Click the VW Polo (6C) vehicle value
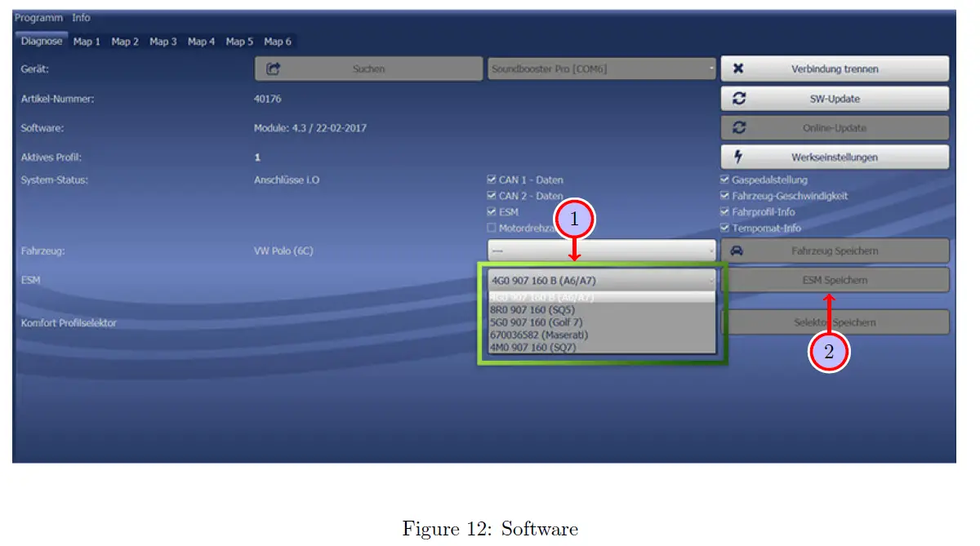 coord(283,251)
